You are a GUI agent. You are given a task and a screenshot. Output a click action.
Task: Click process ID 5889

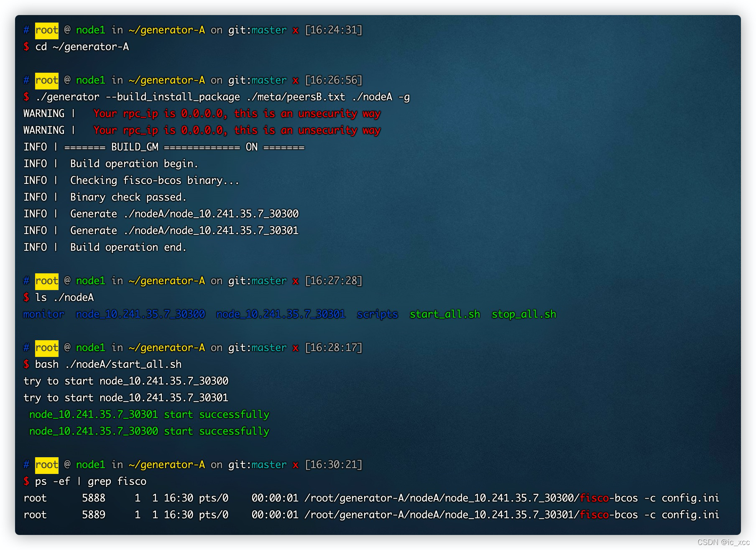pyautogui.click(x=94, y=515)
